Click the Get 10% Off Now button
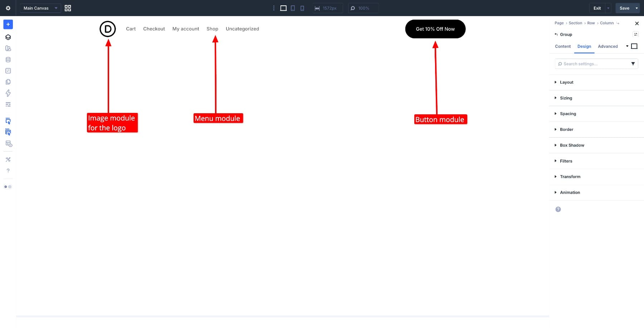 tap(435, 29)
